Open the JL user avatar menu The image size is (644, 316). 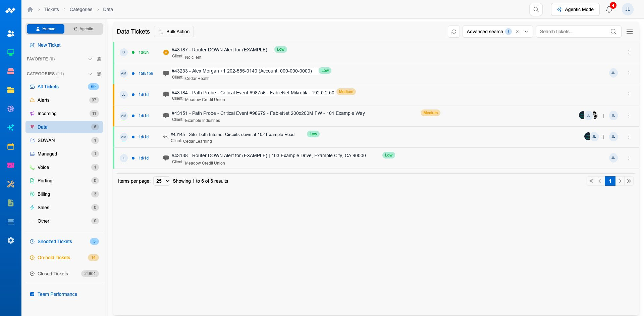click(x=628, y=9)
